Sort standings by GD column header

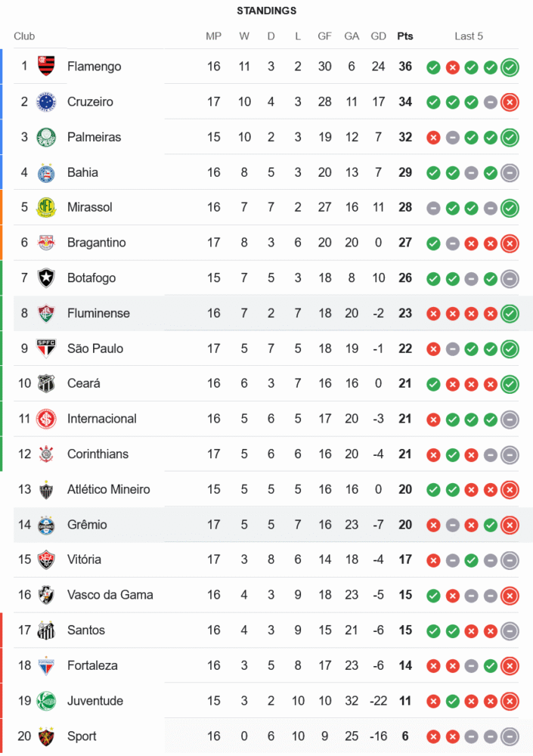379,36
